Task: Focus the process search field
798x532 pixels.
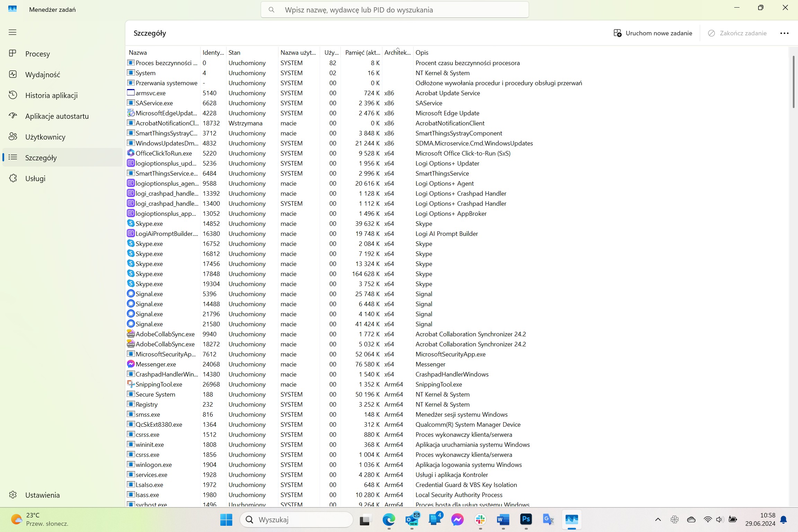Action: pyautogui.click(x=395, y=10)
